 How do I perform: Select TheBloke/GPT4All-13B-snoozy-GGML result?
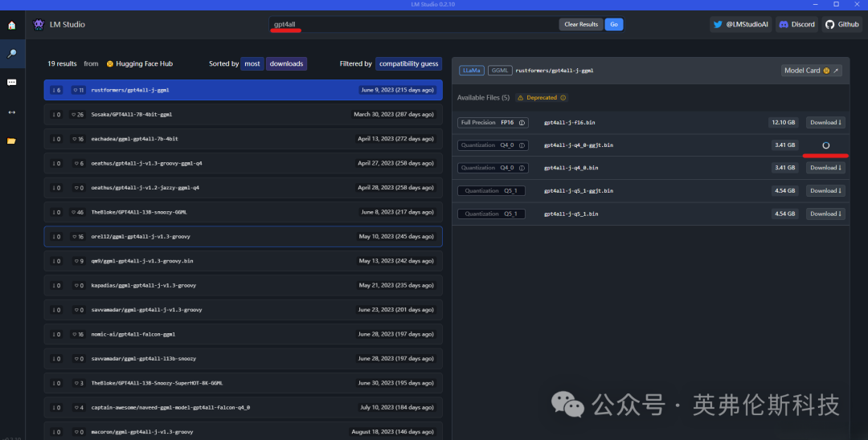(243, 212)
